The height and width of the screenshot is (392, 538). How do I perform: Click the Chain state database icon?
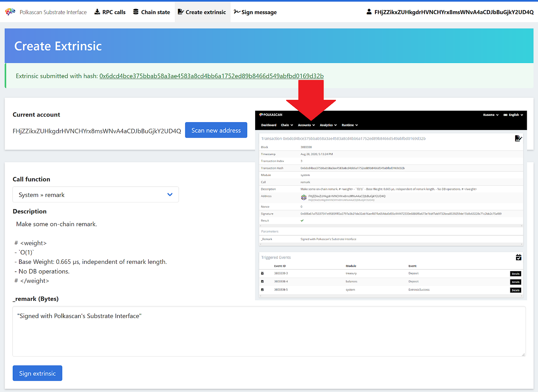click(x=136, y=12)
